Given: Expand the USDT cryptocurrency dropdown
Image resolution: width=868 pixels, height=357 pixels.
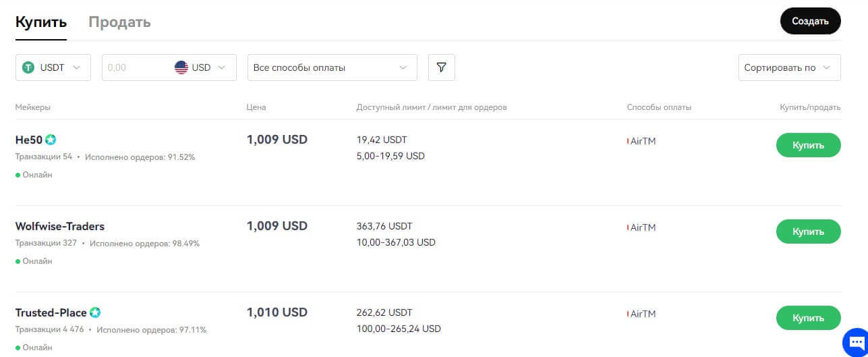Looking at the screenshot, I should (x=53, y=67).
